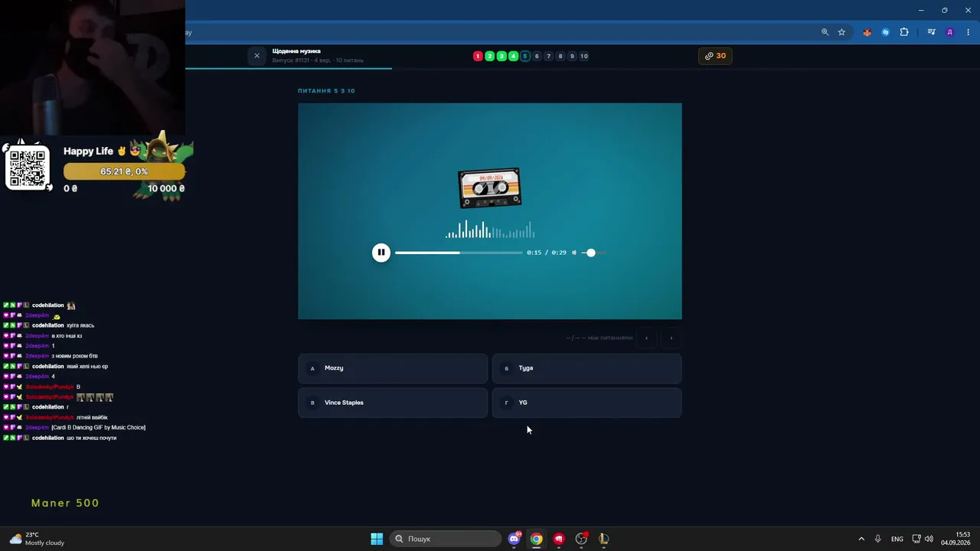Click the 65.21 ₴ donation goal bar
980x551 pixels.
tap(124, 171)
